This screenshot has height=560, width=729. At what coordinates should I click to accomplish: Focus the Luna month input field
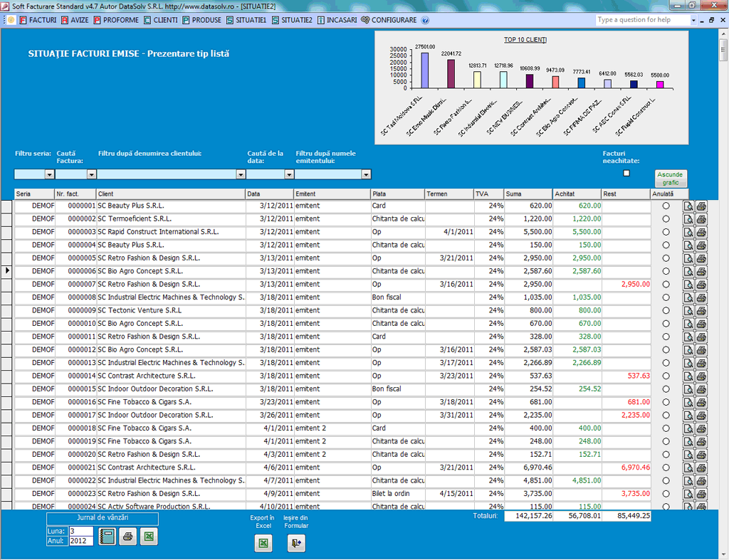click(81, 532)
